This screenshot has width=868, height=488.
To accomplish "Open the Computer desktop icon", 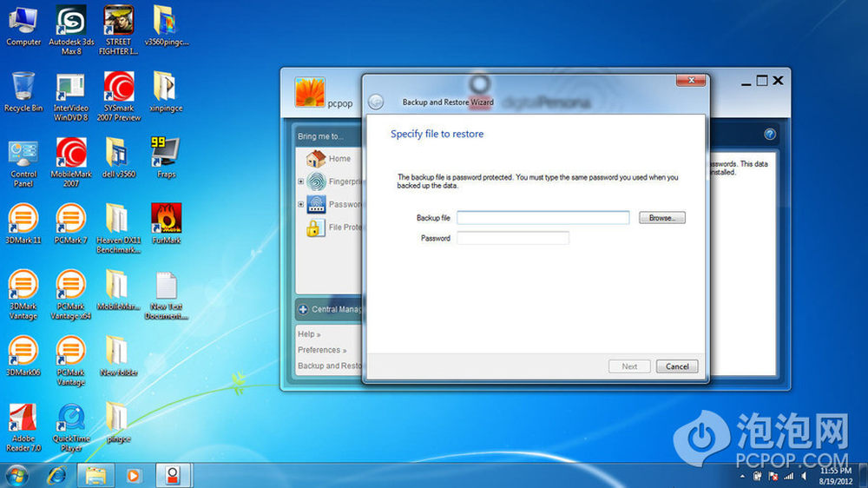I will tap(23, 25).
